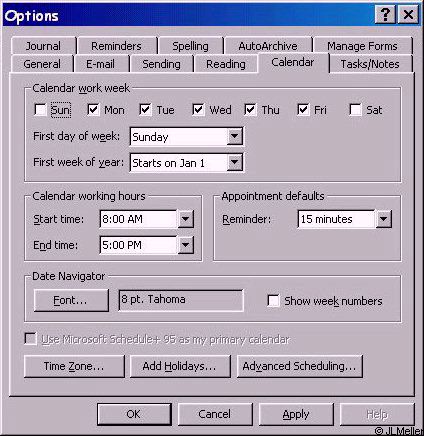The width and height of the screenshot is (424, 436).
Task: Expand the Start time dropdown
Action: (185, 219)
